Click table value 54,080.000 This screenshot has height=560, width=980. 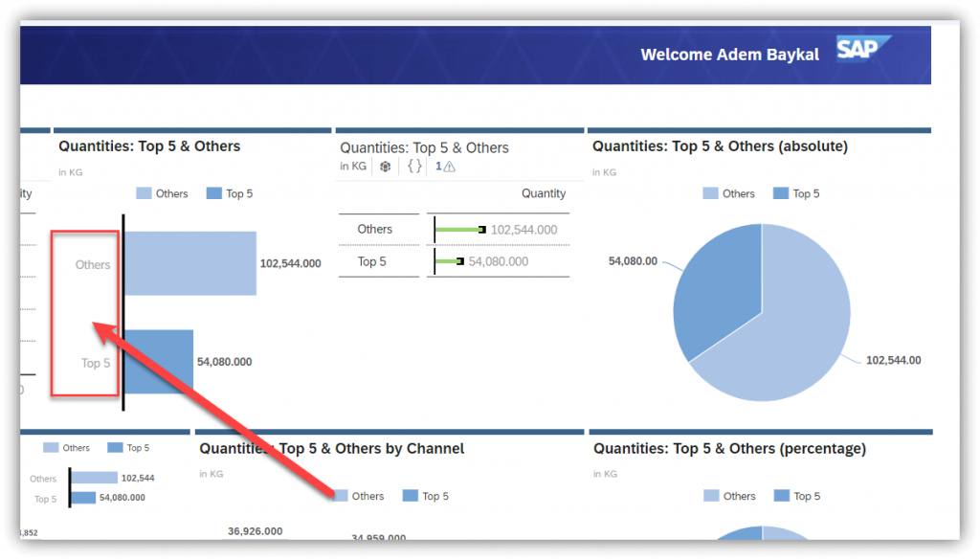498,261
